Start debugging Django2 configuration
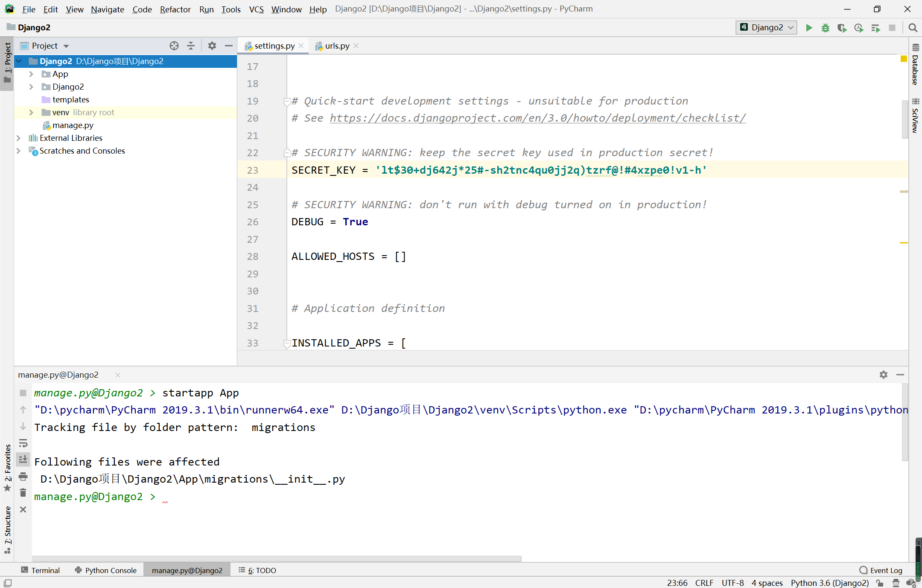This screenshot has height=588, width=922. 826,28
